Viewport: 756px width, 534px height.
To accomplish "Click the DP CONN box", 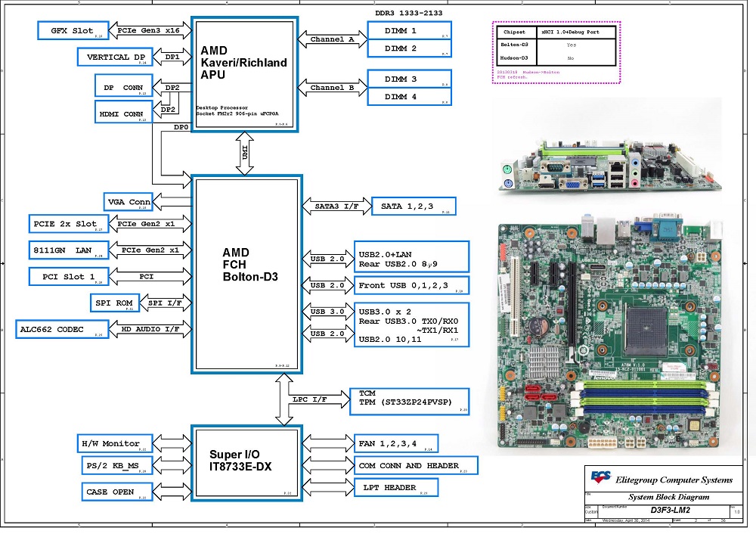I will [123, 85].
